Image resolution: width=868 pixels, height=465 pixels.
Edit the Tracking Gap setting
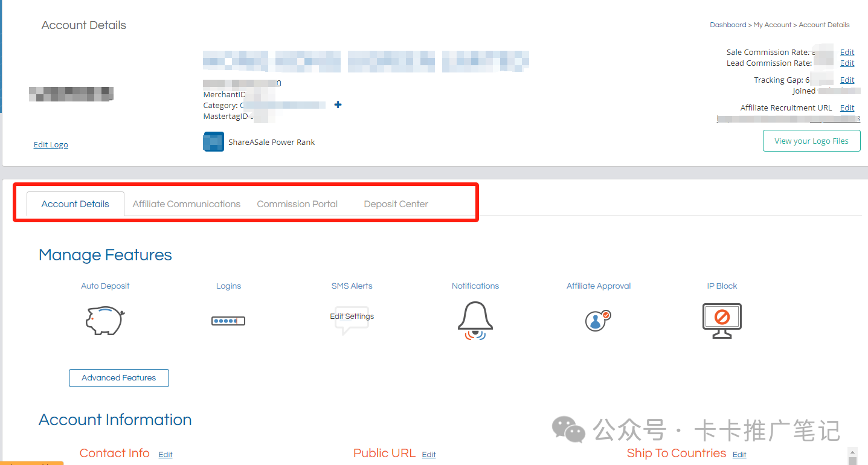847,80
